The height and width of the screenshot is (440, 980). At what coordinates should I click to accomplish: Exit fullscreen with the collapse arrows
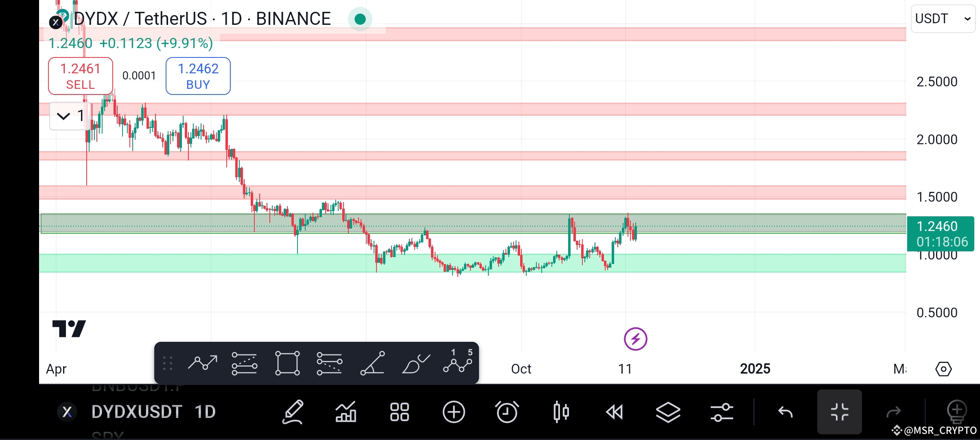pyautogui.click(x=840, y=412)
